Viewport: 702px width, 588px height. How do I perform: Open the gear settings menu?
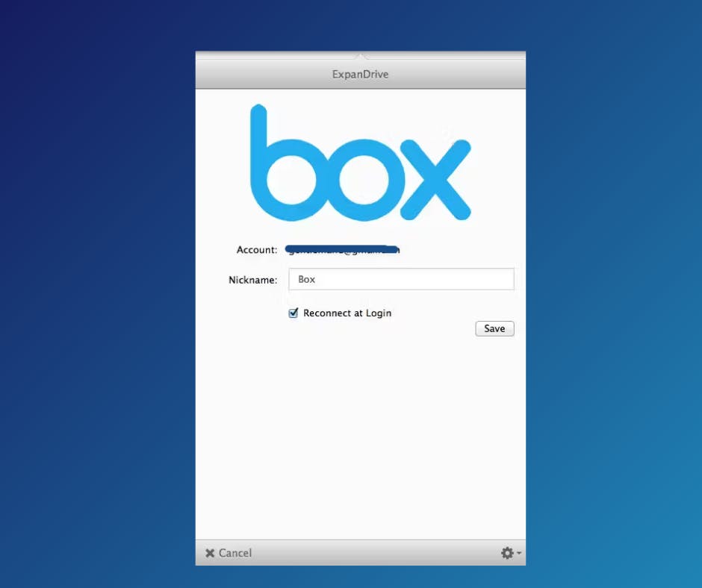510,553
